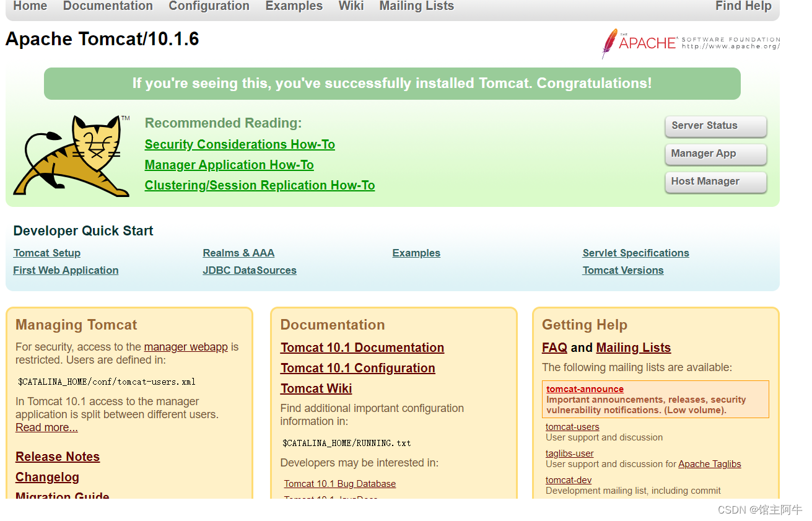Open the FAQ link in Getting Help
This screenshot has height=521, width=812.
[x=554, y=348]
